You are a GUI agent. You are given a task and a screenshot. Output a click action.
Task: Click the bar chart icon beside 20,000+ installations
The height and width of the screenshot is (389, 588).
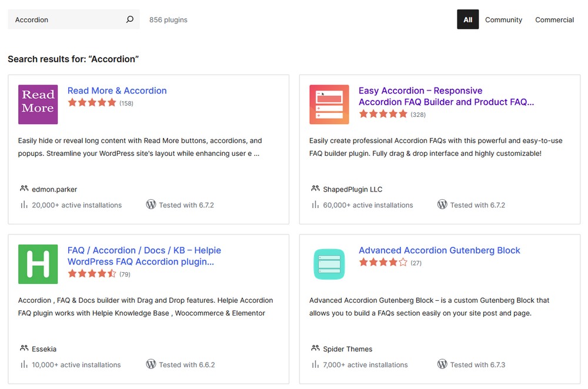(24, 204)
